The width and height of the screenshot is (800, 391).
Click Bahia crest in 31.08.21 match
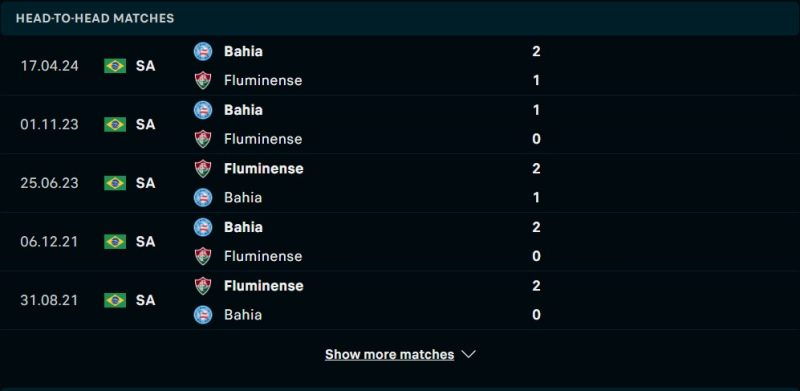(x=203, y=314)
